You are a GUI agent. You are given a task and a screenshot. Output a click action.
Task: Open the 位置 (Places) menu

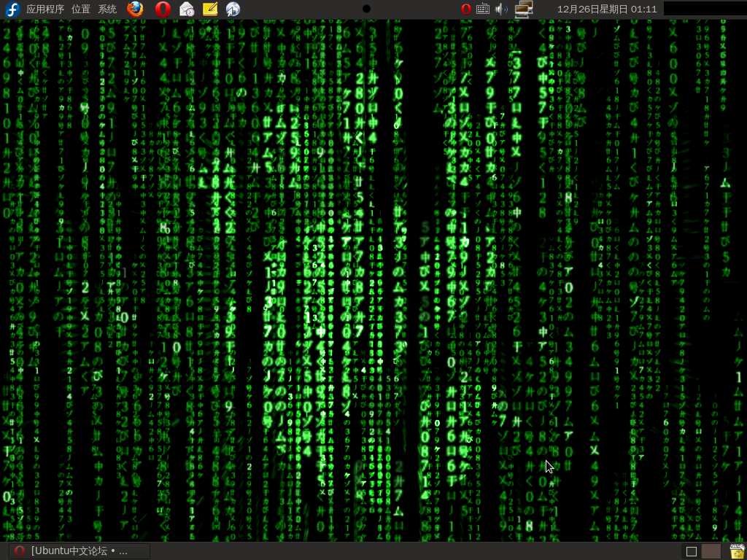(80, 9)
